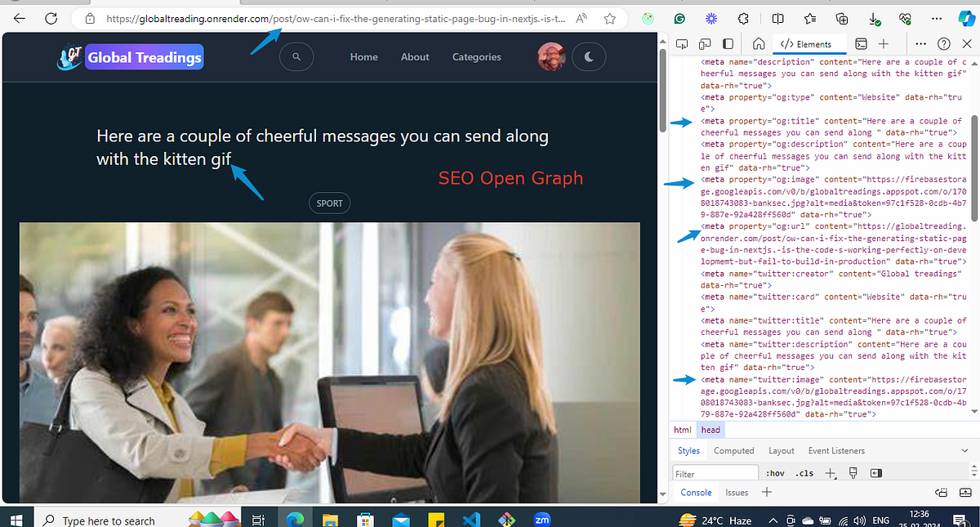Image resolution: width=980 pixels, height=527 pixels.
Task: Click the Filter styles input field
Action: (x=715, y=472)
